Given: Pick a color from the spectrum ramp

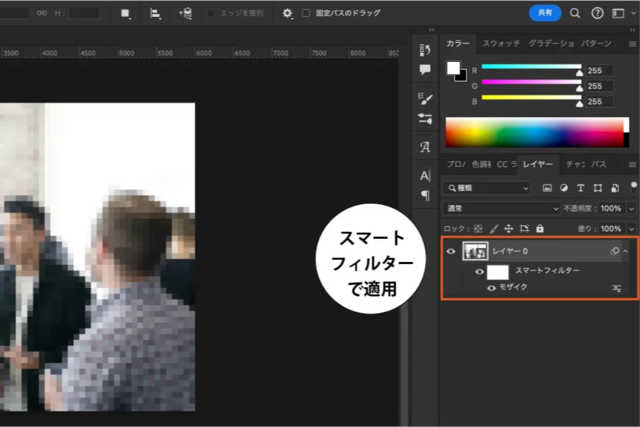Looking at the screenshot, I should pyautogui.click(x=537, y=132).
